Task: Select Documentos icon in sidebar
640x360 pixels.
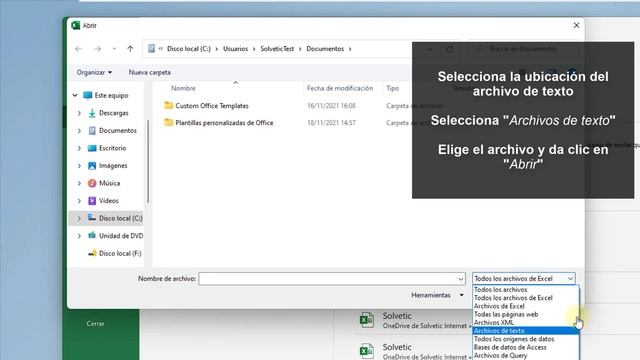Action: click(92, 131)
